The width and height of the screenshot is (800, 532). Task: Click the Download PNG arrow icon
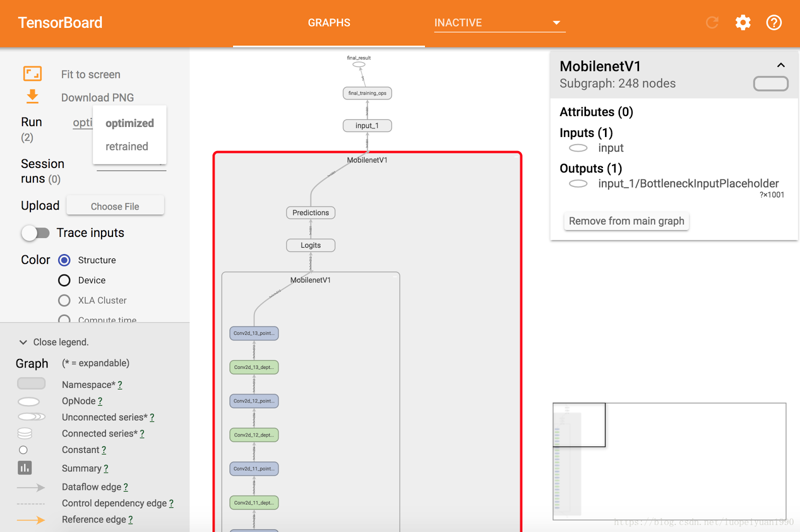[32, 96]
